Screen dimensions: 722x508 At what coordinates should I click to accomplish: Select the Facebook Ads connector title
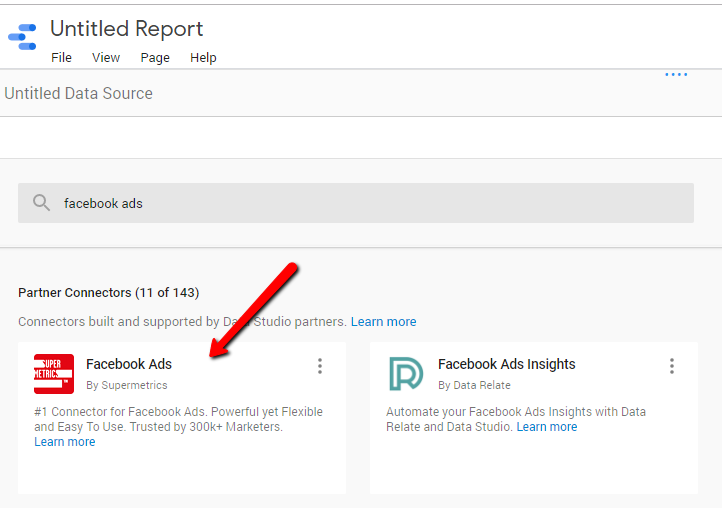pyautogui.click(x=129, y=365)
